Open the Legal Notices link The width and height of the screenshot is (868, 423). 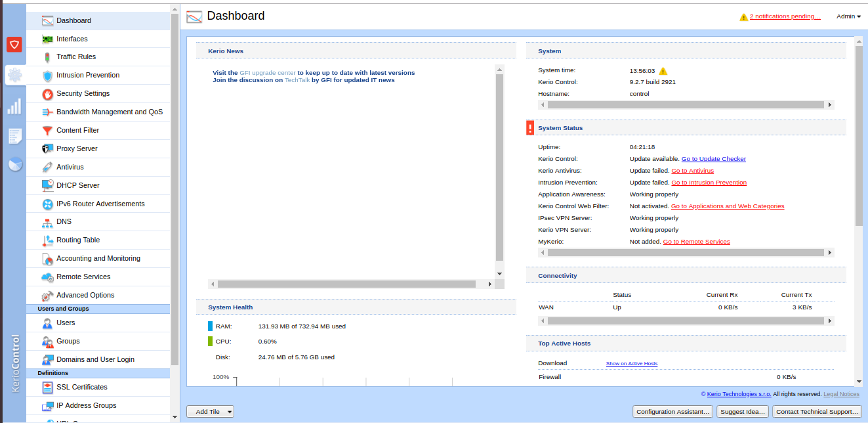click(841, 394)
